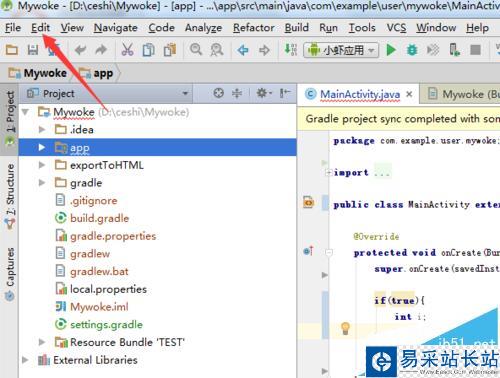The width and height of the screenshot is (500, 378).
Task: Run the app with green play button
Action: pos(391,50)
